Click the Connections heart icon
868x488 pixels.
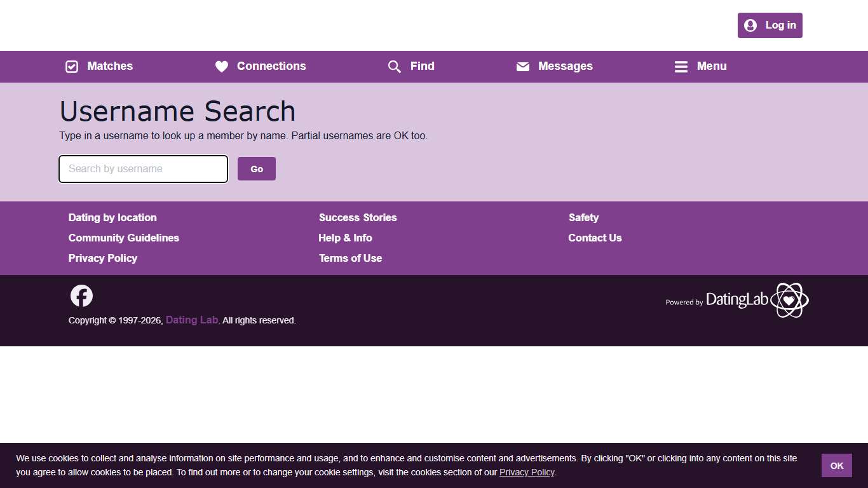[221, 66]
